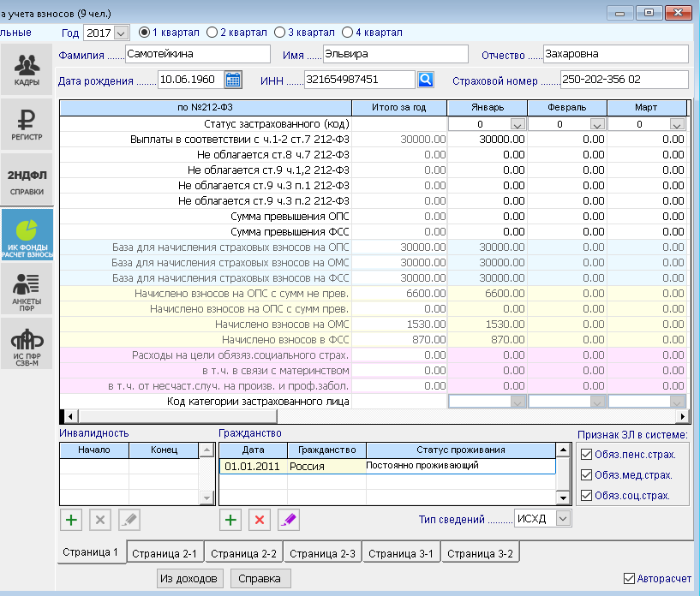The image size is (700, 596).
Task: Click the Дата рождения field 10.06.1960
Action: tap(191, 80)
